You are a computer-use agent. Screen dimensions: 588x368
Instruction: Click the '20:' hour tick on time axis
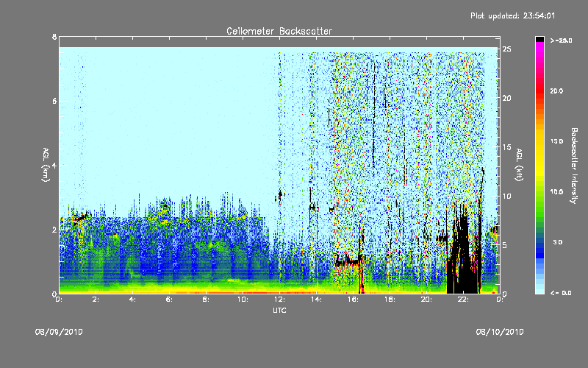pyautogui.click(x=427, y=300)
